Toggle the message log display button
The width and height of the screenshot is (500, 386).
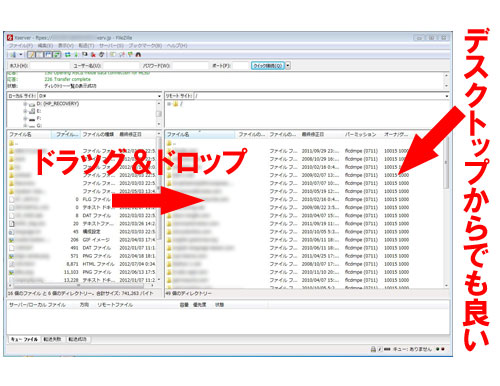(31, 55)
